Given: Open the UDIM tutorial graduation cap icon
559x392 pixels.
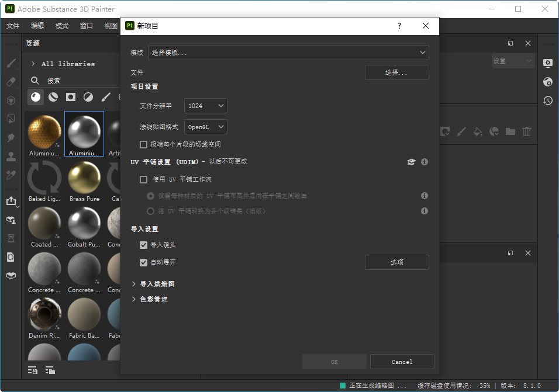Looking at the screenshot, I should tap(411, 162).
